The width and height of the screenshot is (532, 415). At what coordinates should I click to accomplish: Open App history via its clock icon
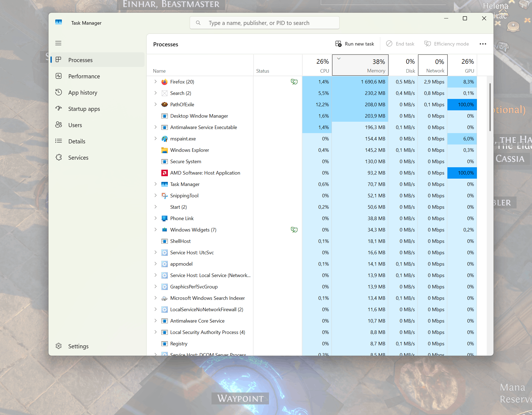tap(59, 92)
